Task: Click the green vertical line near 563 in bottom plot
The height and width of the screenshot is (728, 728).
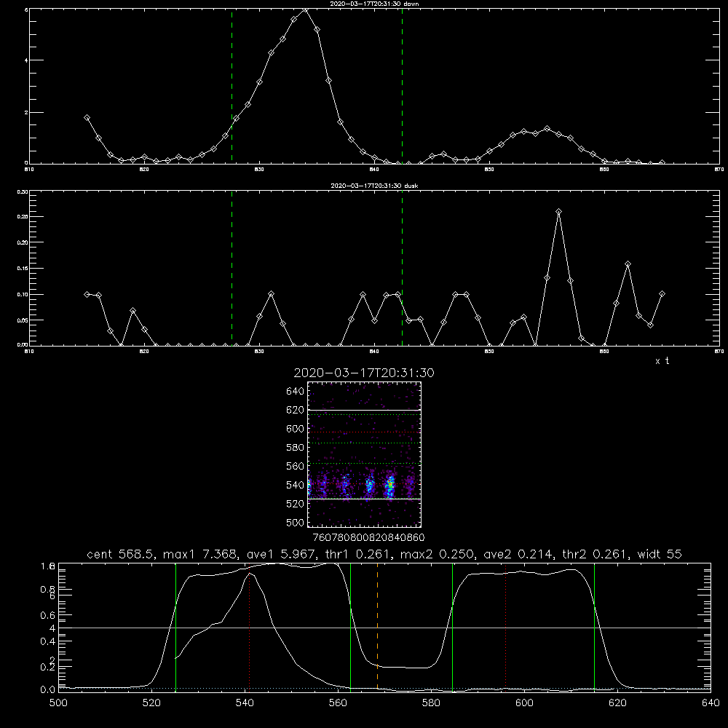Action: coord(351,627)
